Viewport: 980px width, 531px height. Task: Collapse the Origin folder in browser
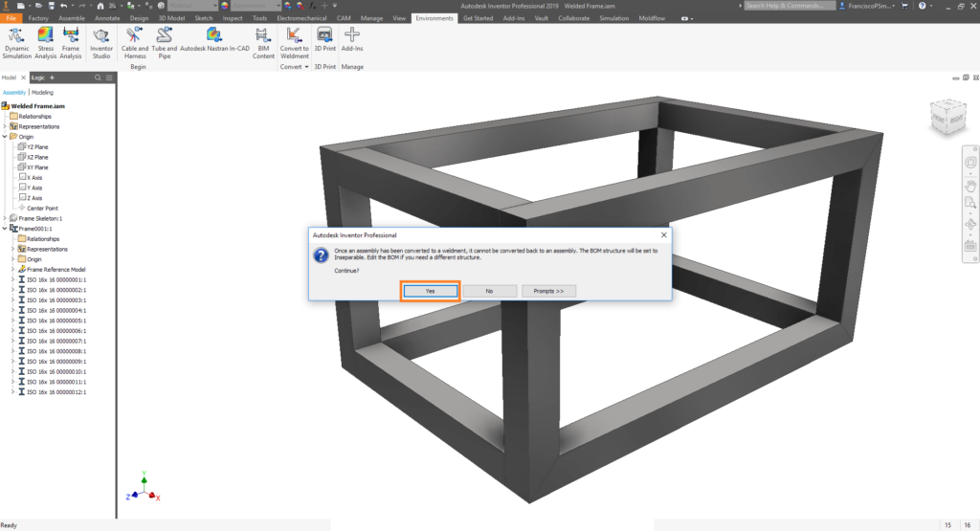point(5,136)
